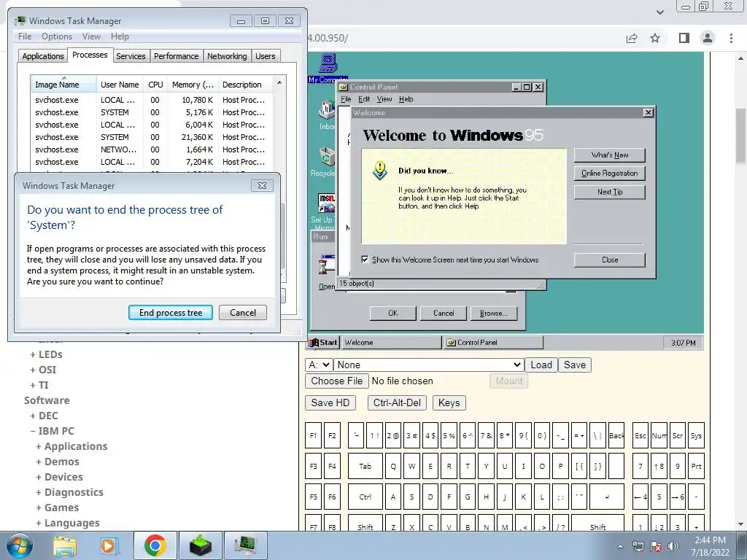This screenshot has height=560, width=747.
Task: Open Task Manager File menu
Action: point(25,36)
